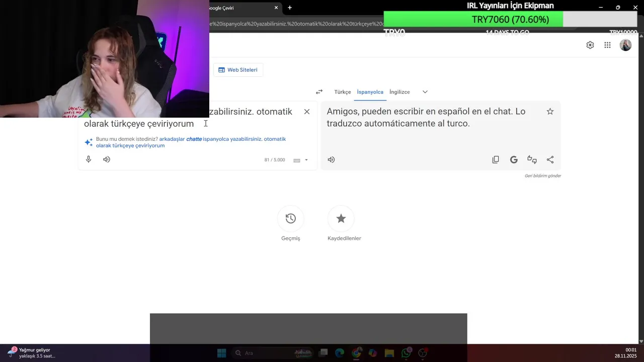
Task: Share the translation
Action: tap(550, 159)
